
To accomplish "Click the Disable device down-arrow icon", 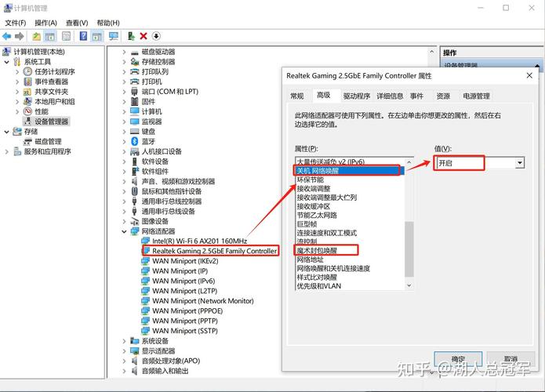I will pyautogui.click(x=156, y=36).
